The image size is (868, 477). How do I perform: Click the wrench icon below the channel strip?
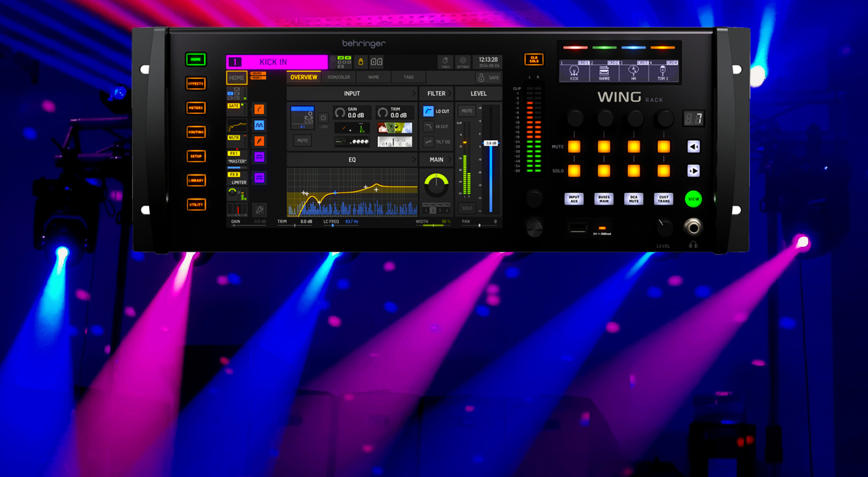tap(259, 209)
